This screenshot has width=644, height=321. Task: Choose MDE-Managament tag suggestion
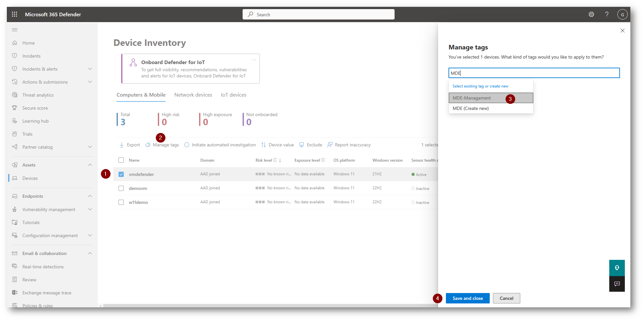point(491,98)
